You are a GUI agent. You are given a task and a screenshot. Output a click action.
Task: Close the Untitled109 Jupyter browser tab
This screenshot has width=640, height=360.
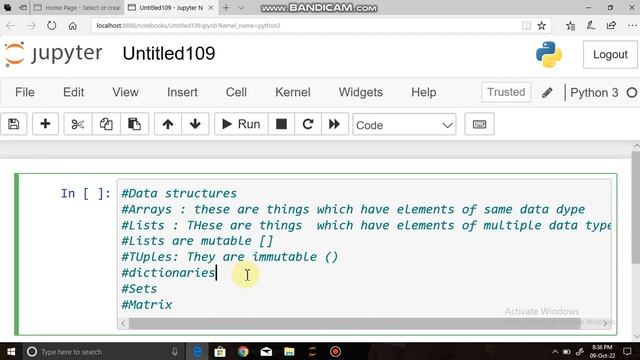[211, 8]
